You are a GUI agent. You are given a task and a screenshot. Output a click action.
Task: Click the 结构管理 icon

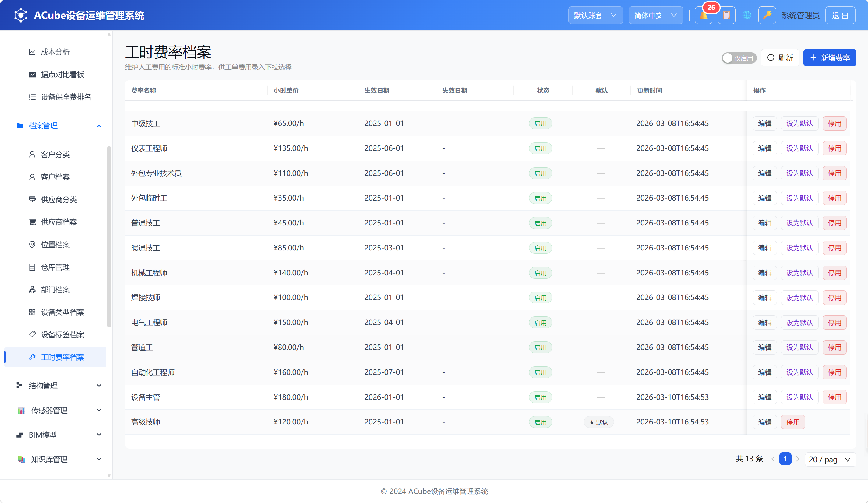(x=19, y=386)
